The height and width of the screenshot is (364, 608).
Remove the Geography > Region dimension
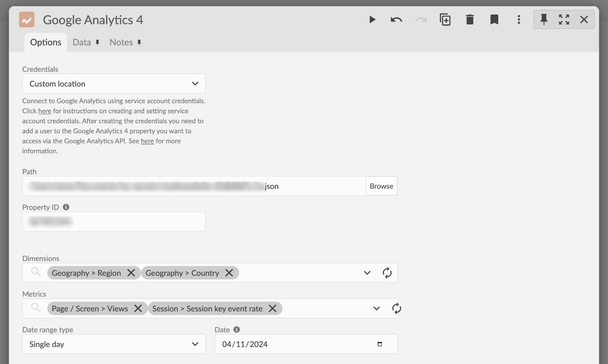coord(131,273)
